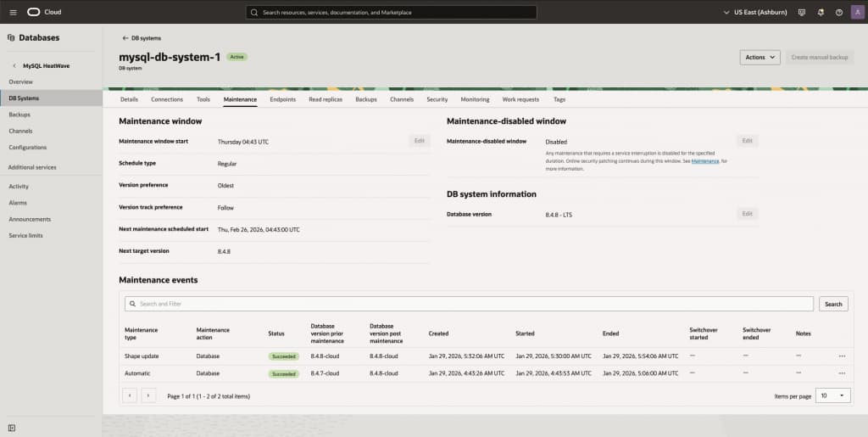Screen dimensions: 868x437
Task: Click the Active status badge
Action: (x=237, y=57)
